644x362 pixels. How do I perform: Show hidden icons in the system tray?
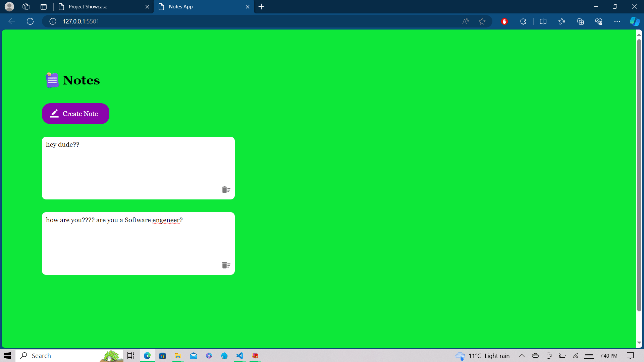click(x=522, y=356)
